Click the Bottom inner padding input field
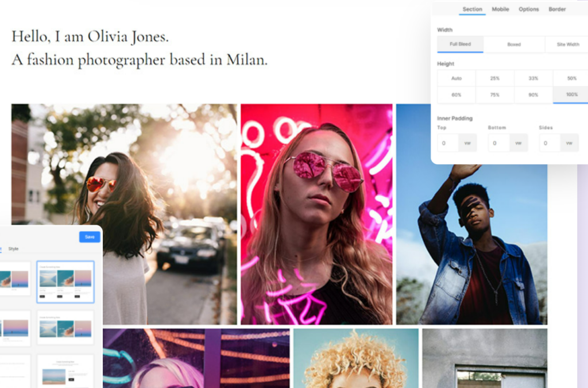The image size is (588, 388). click(498, 143)
